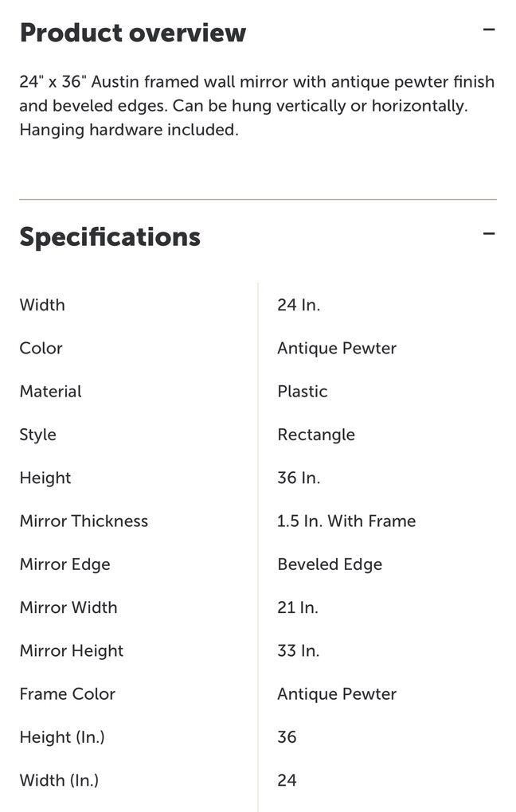Click the Width (In.) label
Viewport: 516px width, 812px height.
pyautogui.click(x=59, y=780)
